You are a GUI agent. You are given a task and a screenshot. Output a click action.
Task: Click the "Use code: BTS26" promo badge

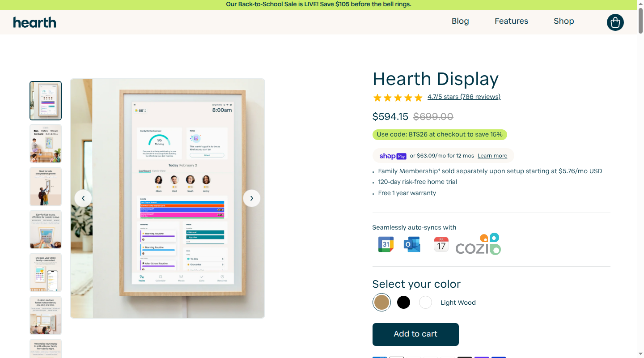click(440, 134)
